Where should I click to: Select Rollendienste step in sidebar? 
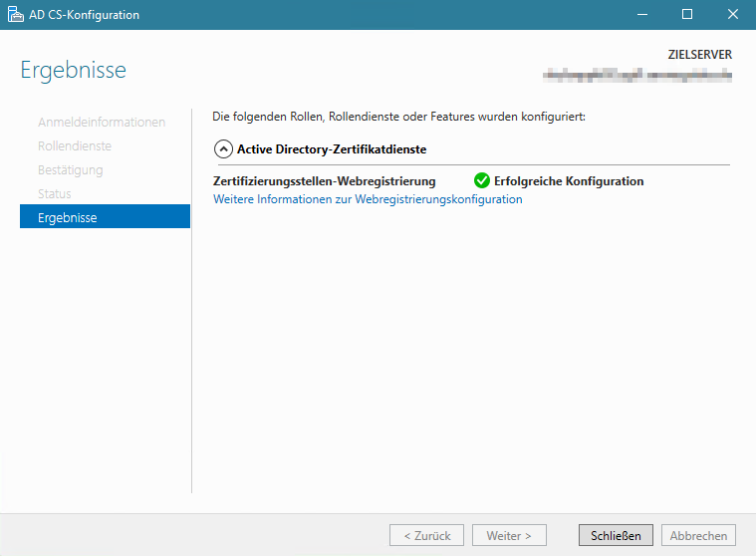(75, 146)
